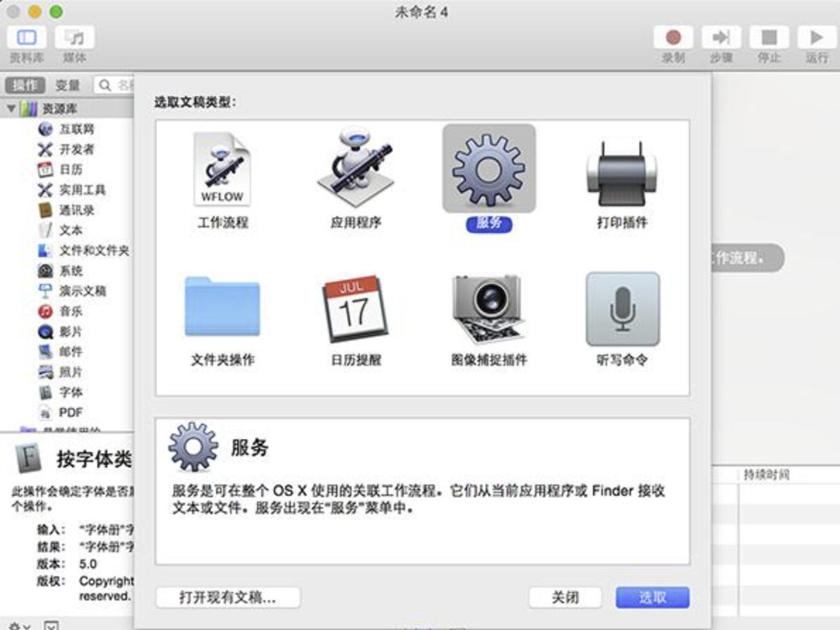Screen dimensions: 840x630
Task: Choose the 图像捕捉插件 image capture type
Action: coord(488,320)
